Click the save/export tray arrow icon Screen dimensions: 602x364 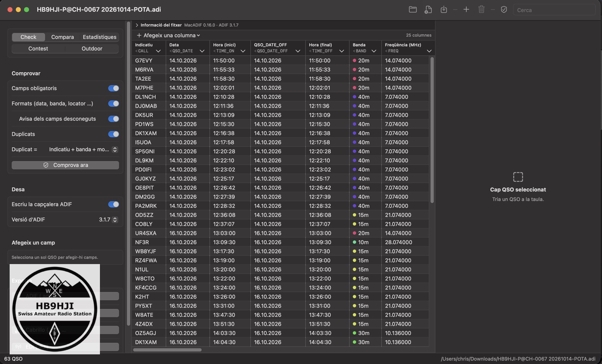point(443,10)
